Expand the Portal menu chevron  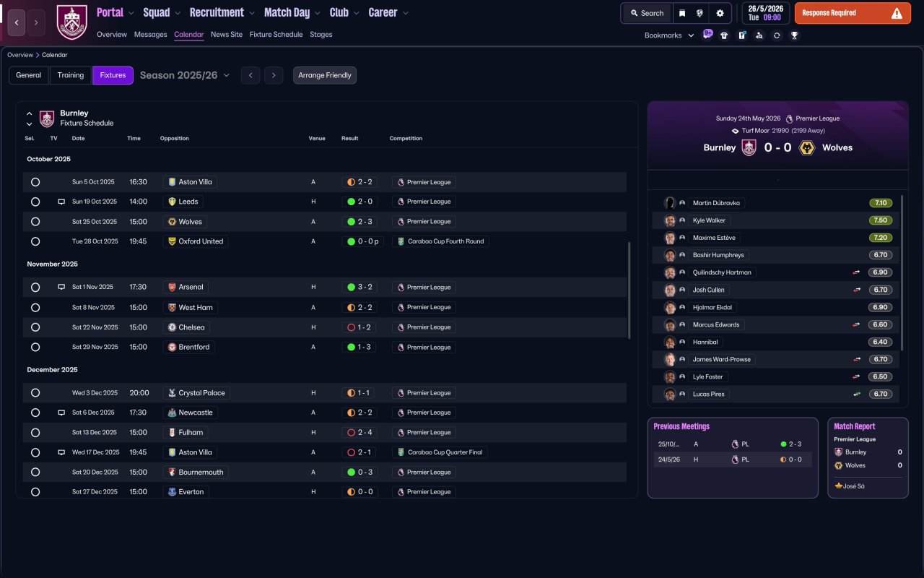131,13
